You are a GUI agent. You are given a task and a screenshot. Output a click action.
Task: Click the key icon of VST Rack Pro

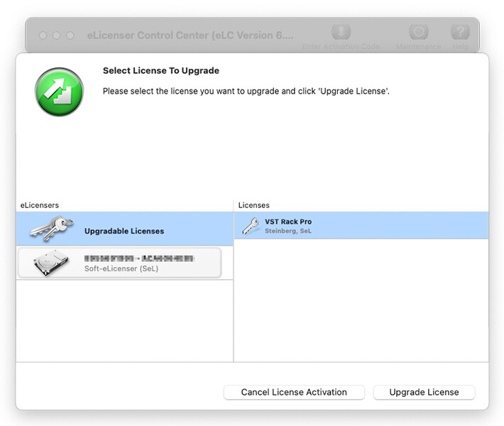coord(251,226)
